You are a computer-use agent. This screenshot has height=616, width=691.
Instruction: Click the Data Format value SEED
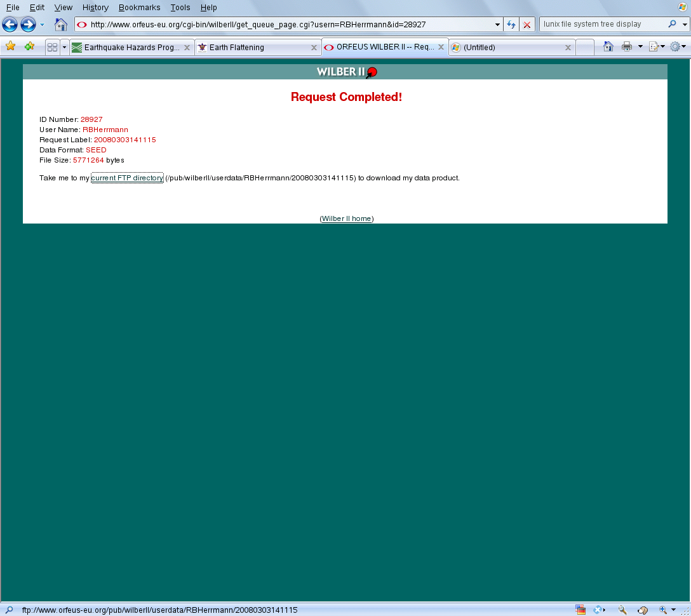(96, 150)
